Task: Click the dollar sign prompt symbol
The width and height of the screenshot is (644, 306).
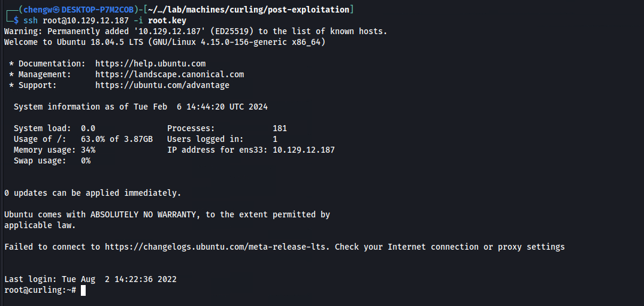Action: tap(16, 20)
